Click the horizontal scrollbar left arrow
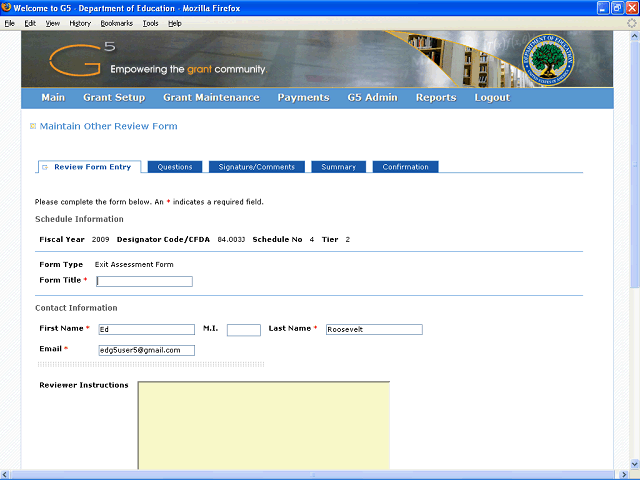Screen dimensions: 640x480 (5, 475)
